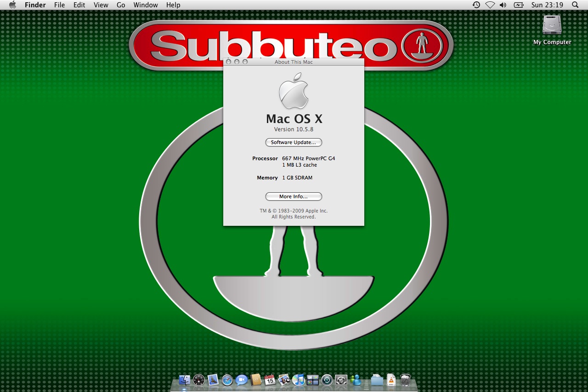This screenshot has width=588, height=392.
Task: Open iCal from the Dock
Action: [x=270, y=380]
